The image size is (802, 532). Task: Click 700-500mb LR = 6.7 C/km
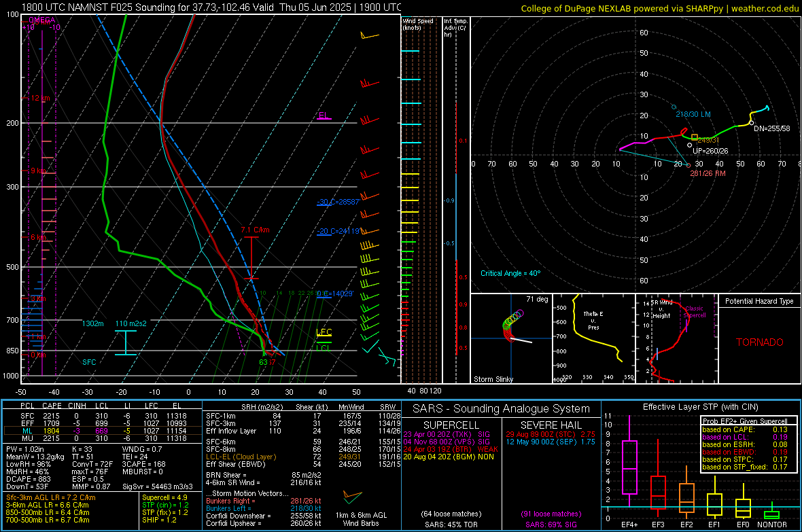point(48,520)
